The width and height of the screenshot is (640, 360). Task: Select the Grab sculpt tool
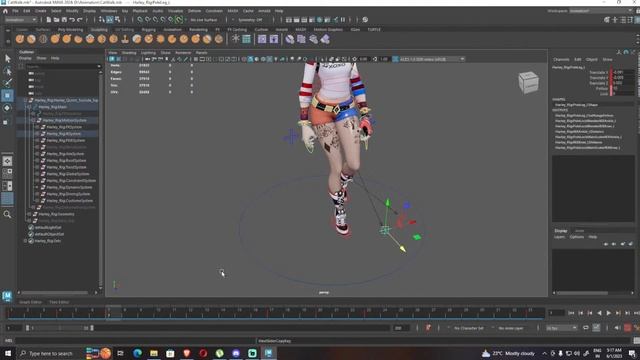[x=55, y=39]
